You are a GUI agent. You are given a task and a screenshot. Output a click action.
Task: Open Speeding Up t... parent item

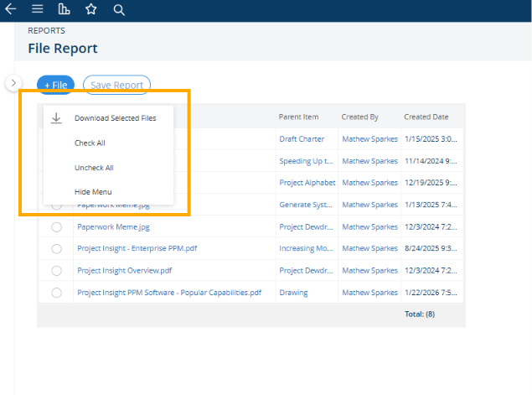point(306,161)
